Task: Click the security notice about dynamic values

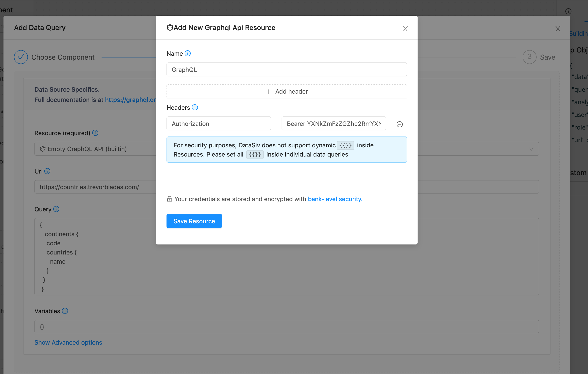Action: point(287,150)
